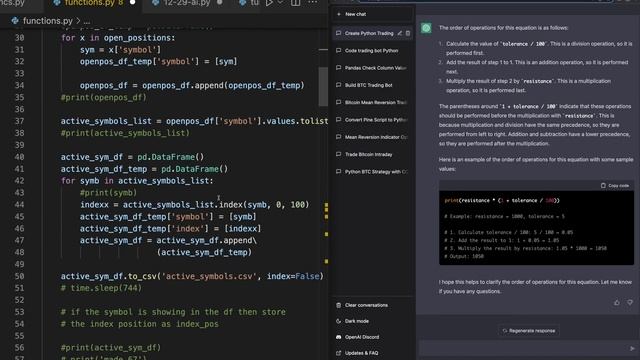Click the moon icon beside Dark mode

point(338,321)
